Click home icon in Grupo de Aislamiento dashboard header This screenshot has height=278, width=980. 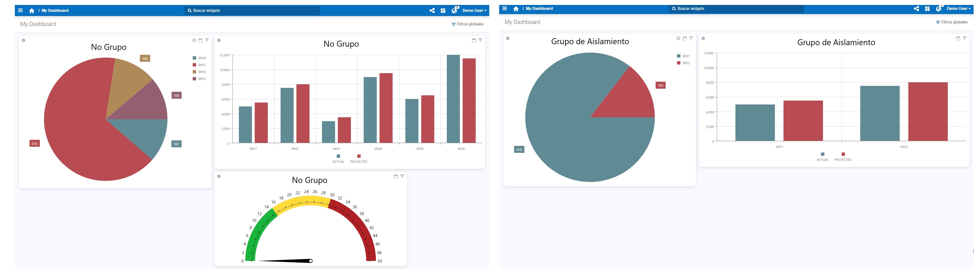(x=516, y=9)
